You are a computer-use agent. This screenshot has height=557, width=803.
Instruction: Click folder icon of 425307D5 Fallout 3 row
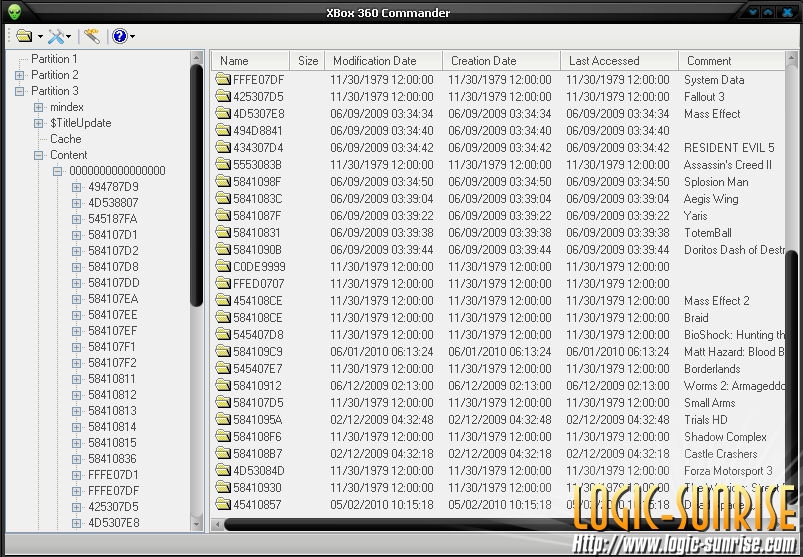pos(223,96)
